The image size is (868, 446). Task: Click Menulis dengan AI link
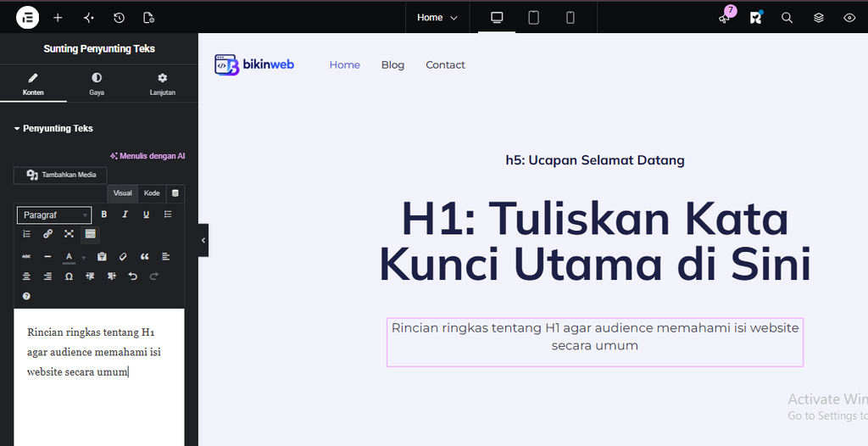tap(147, 156)
